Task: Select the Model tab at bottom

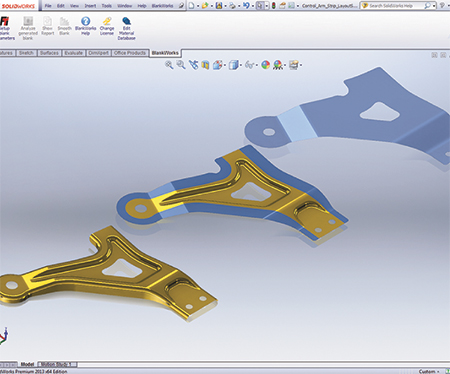Action: tap(27, 364)
